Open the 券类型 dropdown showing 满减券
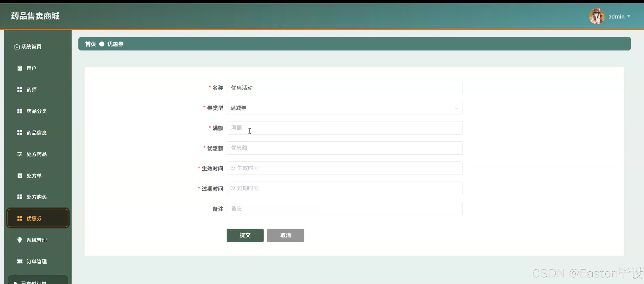Viewport: 644px width, 284px height. (344, 108)
